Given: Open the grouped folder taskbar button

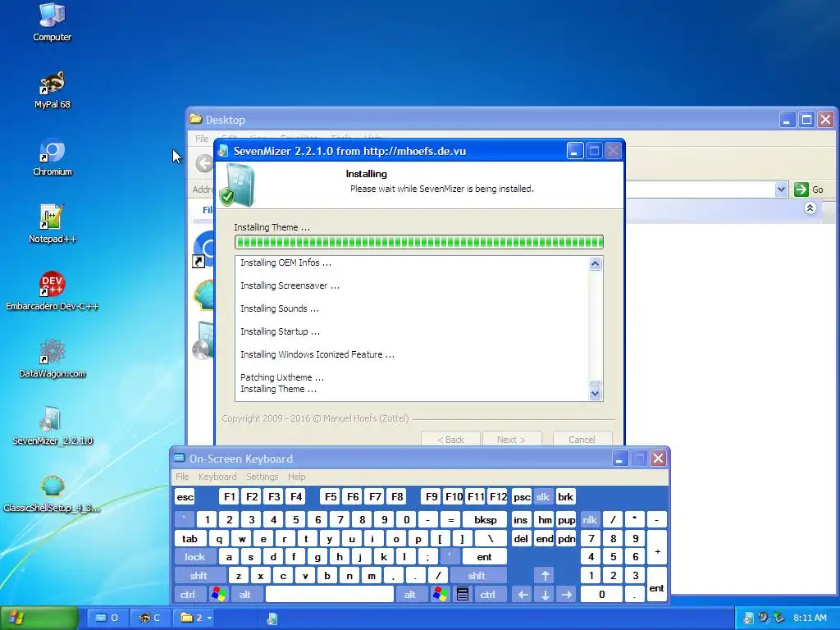Looking at the screenshot, I should click(x=195, y=618).
